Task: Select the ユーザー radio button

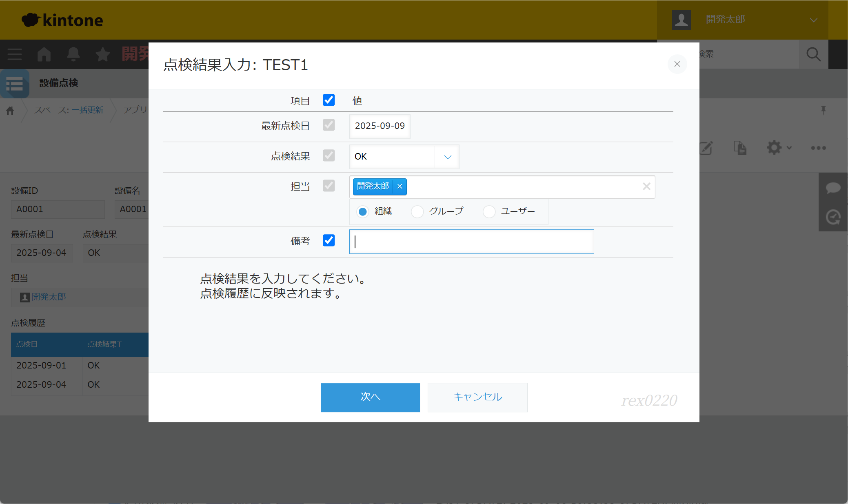Action: click(x=489, y=211)
